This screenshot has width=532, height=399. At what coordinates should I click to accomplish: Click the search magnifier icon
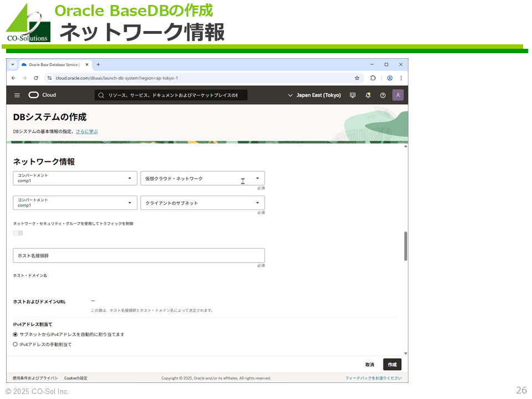click(101, 95)
